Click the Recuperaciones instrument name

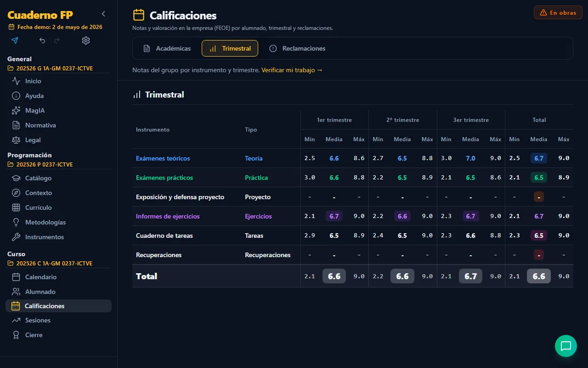point(159,255)
